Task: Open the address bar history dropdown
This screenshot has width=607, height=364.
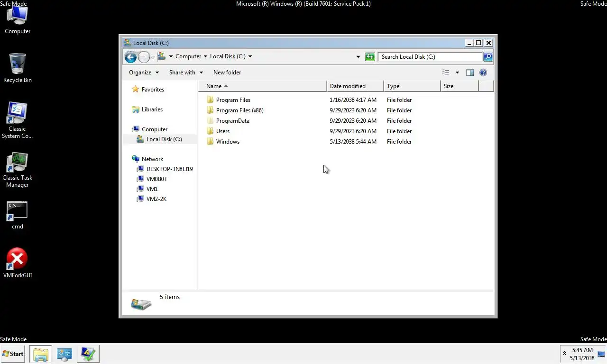Action: tap(358, 57)
